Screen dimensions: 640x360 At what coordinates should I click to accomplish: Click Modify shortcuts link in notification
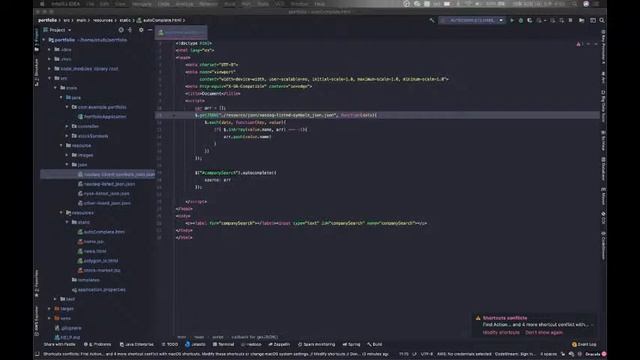point(501,332)
